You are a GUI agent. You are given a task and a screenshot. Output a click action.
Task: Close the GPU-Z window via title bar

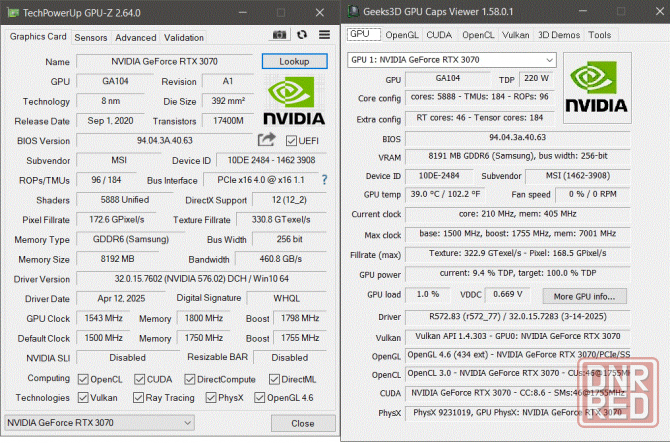(x=320, y=12)
